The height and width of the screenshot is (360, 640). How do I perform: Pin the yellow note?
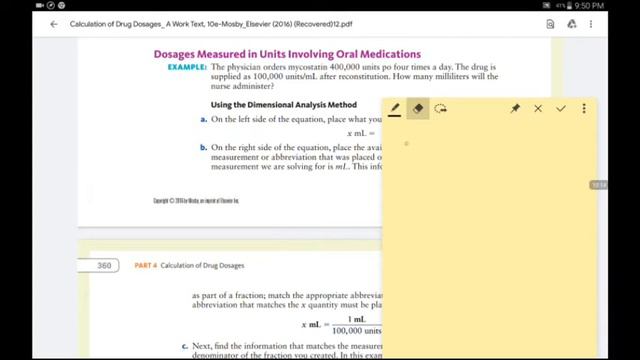[515, 108]
